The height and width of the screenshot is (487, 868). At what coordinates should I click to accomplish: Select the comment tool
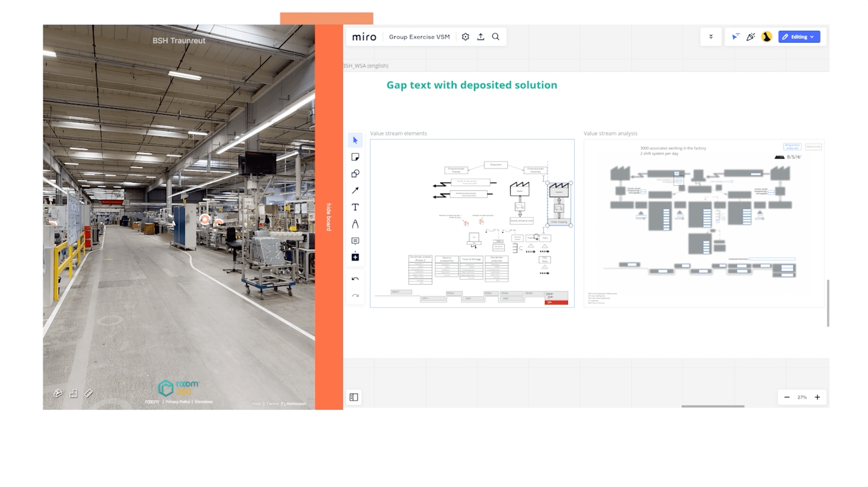pos(355,241)
